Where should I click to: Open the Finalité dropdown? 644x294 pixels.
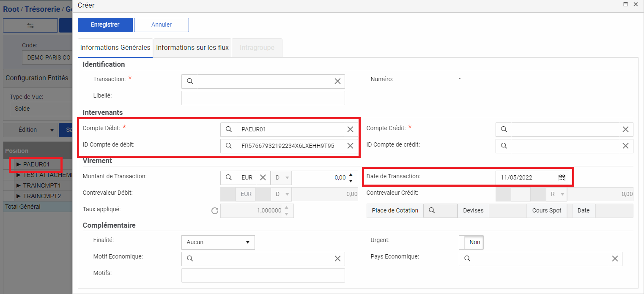click(218, 242)
